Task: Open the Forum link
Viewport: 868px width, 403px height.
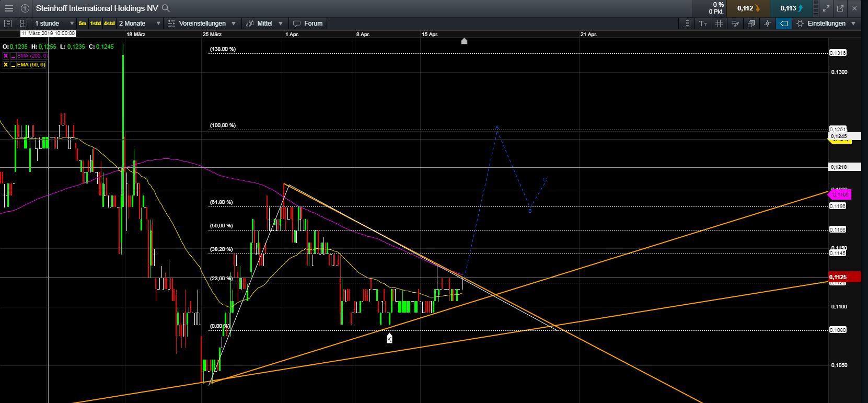Action: pyautogui.click(x=313, y=24)
